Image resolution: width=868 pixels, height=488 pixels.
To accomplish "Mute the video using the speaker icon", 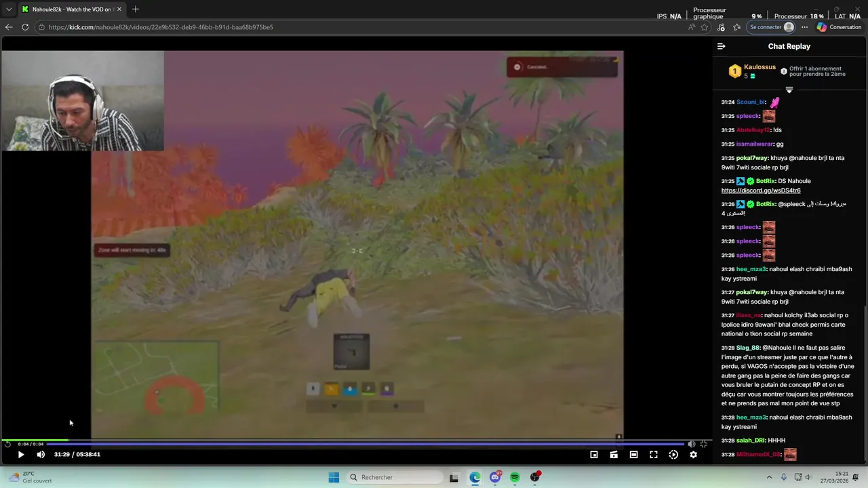I will coord(41,455).
